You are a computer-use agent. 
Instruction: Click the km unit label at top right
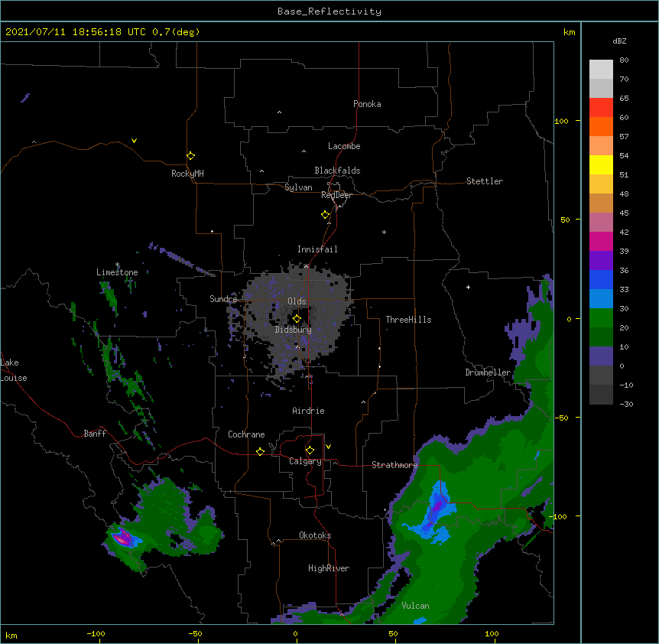569,32
